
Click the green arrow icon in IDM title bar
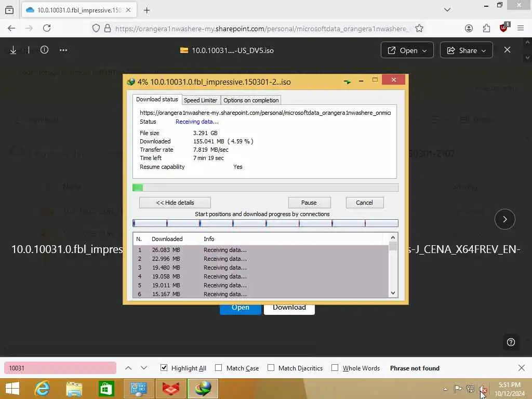tap(347, 82)
